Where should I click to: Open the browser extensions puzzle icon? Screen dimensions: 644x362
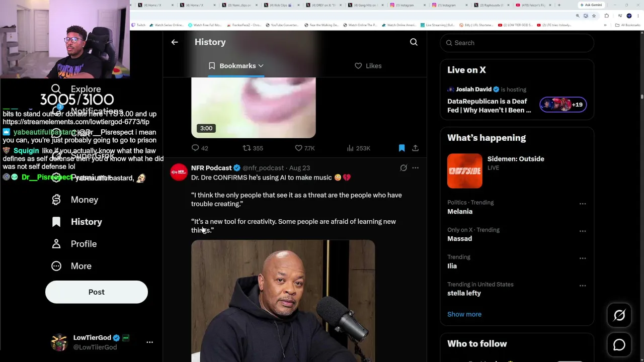coord(606,16)
